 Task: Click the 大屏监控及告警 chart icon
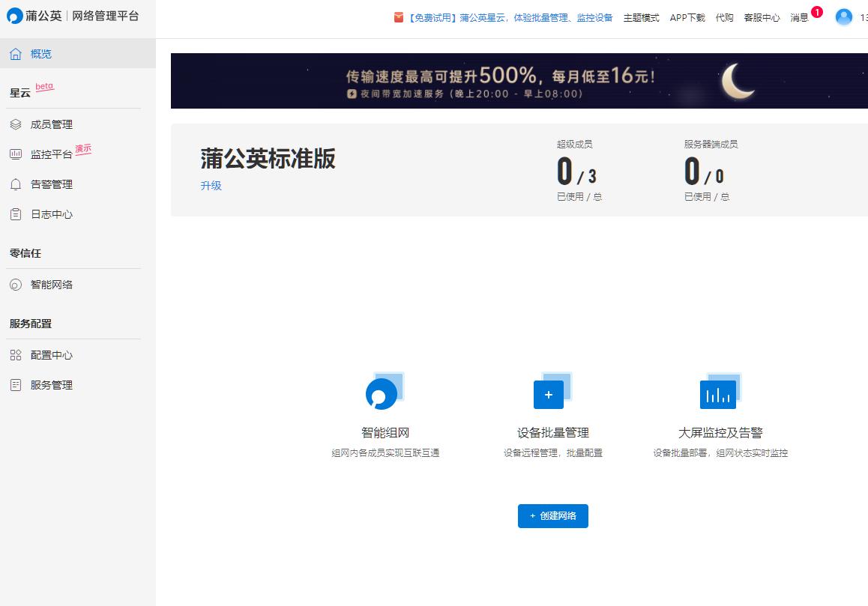click(x=717, y=393)
